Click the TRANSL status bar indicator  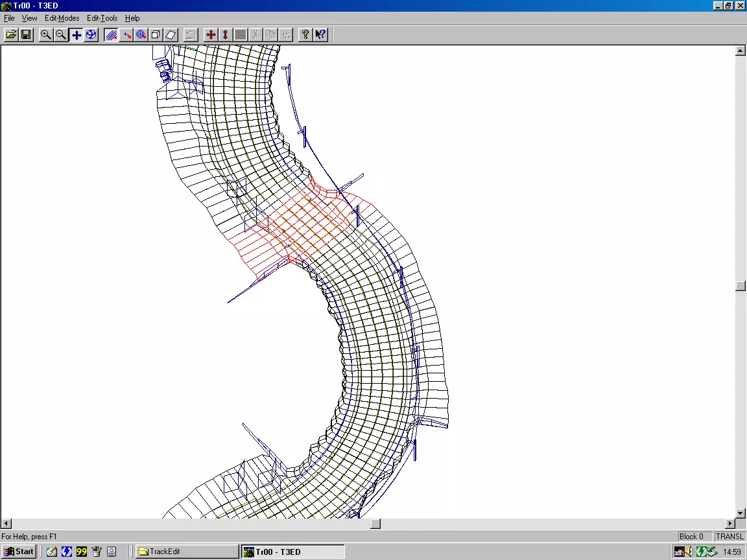point(729,537)
